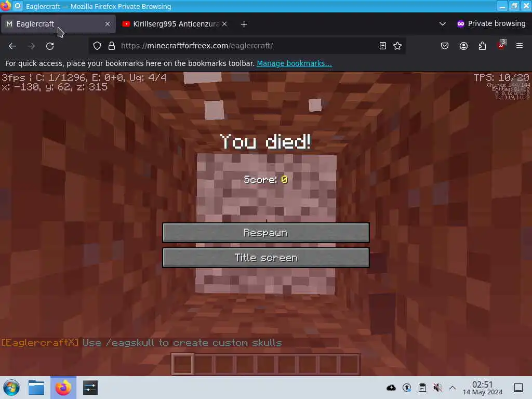Reload the current page

click(50, 46)
